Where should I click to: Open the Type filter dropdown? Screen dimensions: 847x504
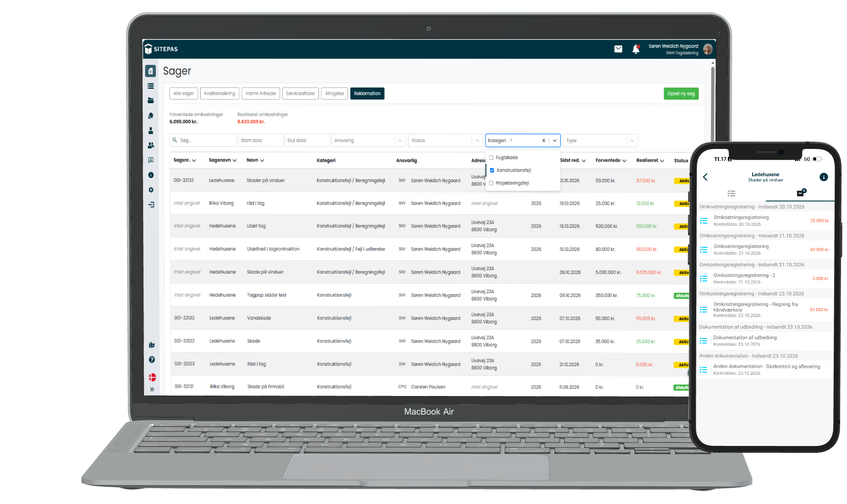[600, 140]
